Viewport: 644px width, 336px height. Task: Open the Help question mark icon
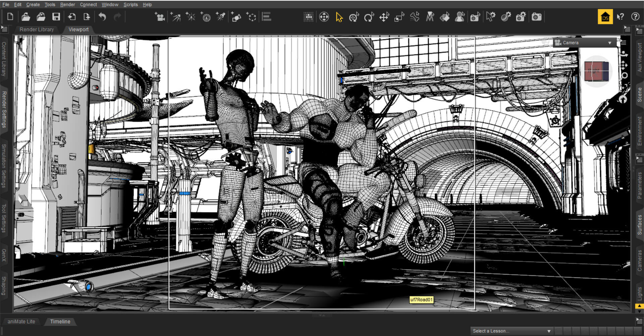635,17
